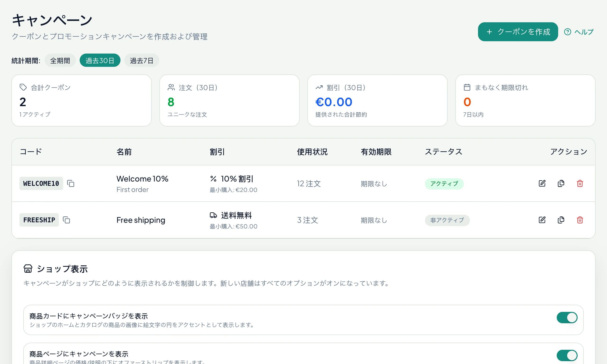
Task: Click the percent icon for 10% 割引
Action: tap(213, 179)
